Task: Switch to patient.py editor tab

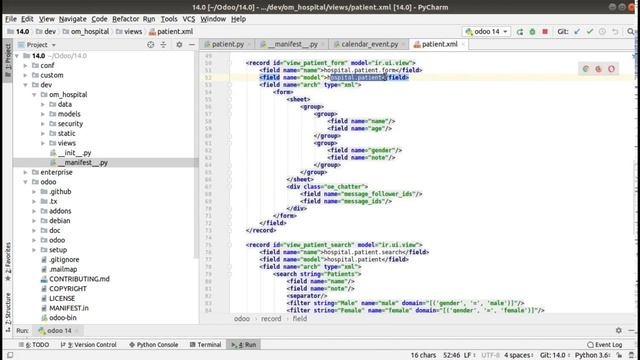Action: click(x=227, y=44)
